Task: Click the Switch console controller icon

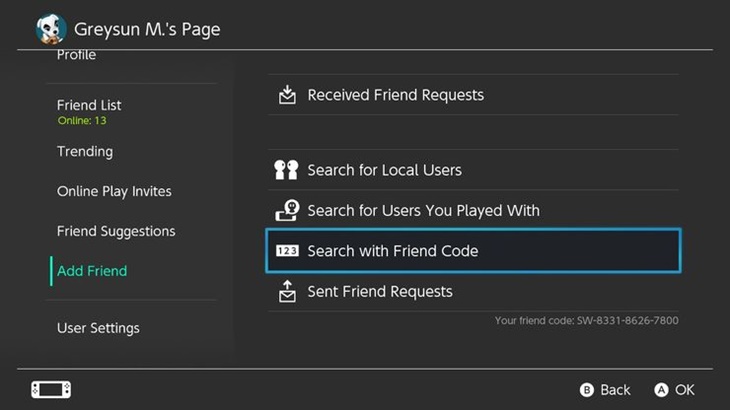Action: point(51,390)
